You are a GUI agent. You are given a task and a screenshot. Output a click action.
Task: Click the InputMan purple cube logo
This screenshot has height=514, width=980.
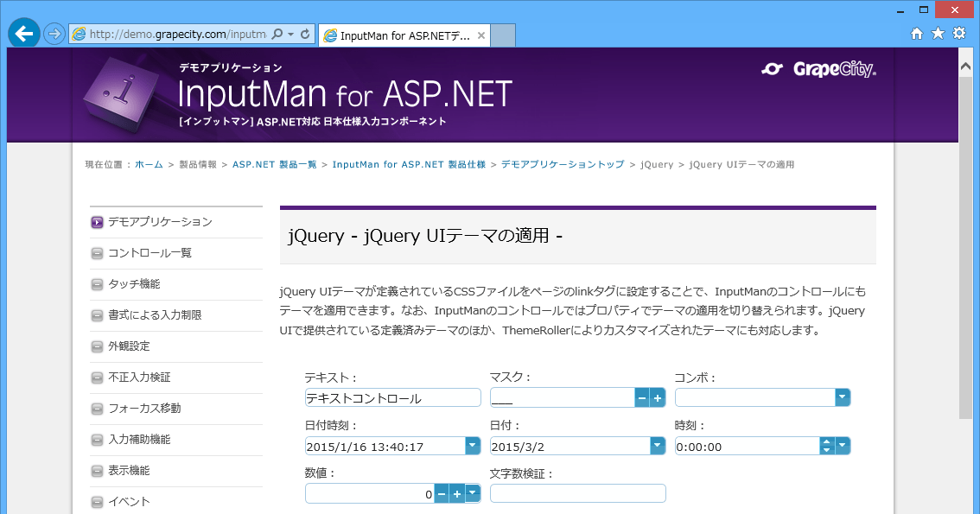pyautogui.click(x=119, y=95)
